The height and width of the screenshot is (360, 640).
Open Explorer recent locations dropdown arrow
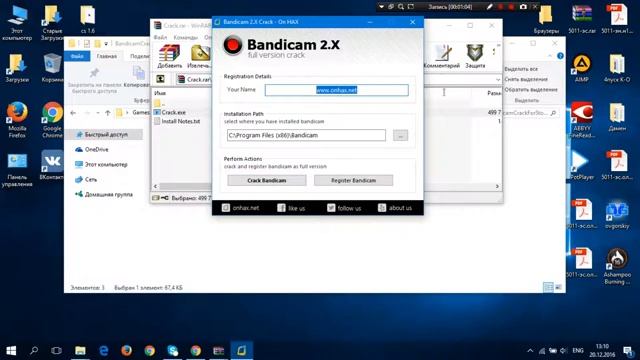tap(98, 113)
